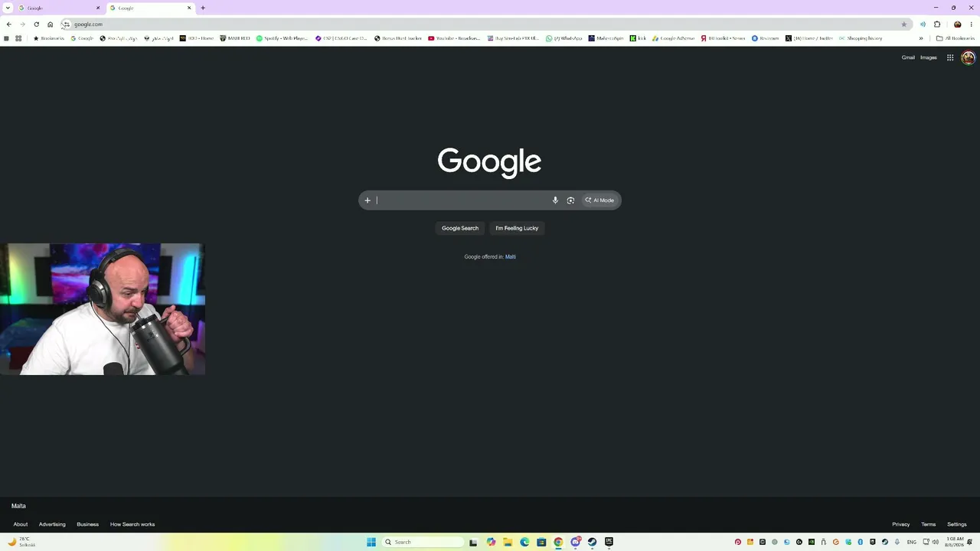The height and width of the screenshot is (551, 980).
Task: Open the Shopping history bookmark
Action: 861,38
